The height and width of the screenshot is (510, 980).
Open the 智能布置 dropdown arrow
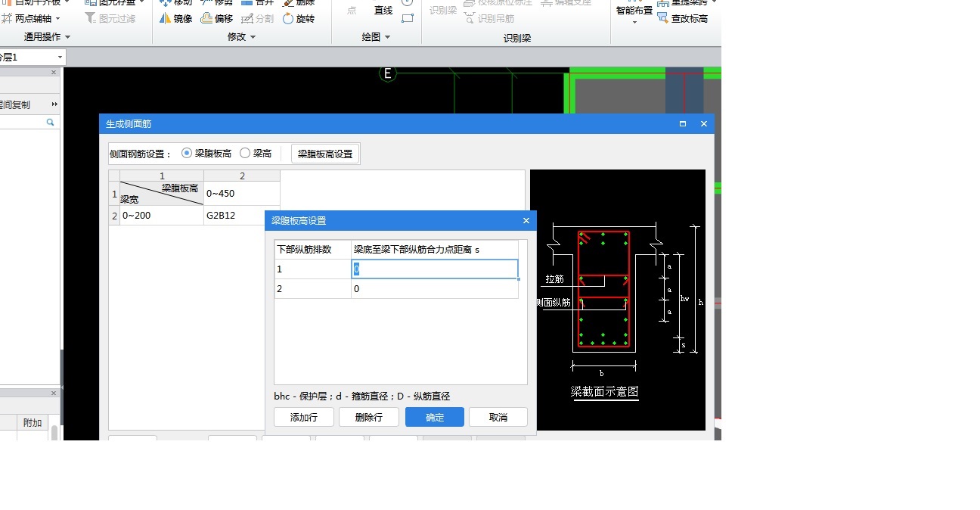[634, 22]
